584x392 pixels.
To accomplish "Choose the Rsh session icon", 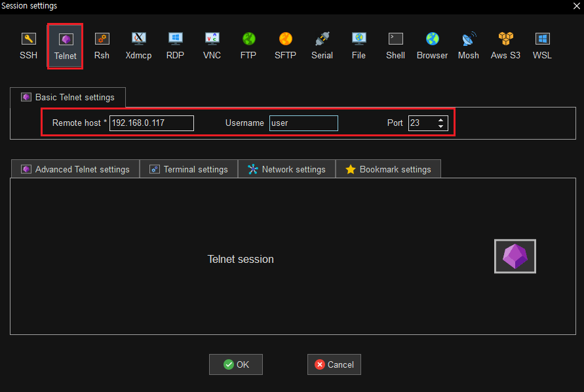I will [102, 46].
